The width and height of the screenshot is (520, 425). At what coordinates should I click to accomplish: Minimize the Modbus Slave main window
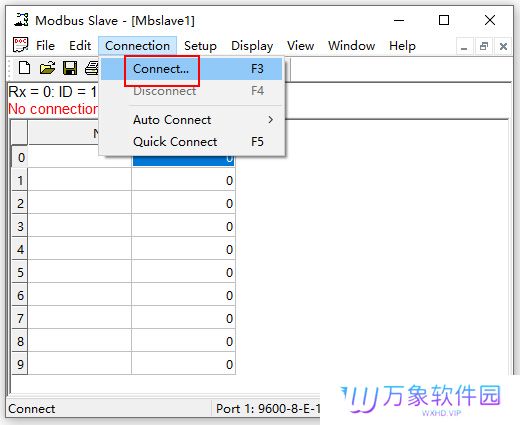tap(399, 20)
